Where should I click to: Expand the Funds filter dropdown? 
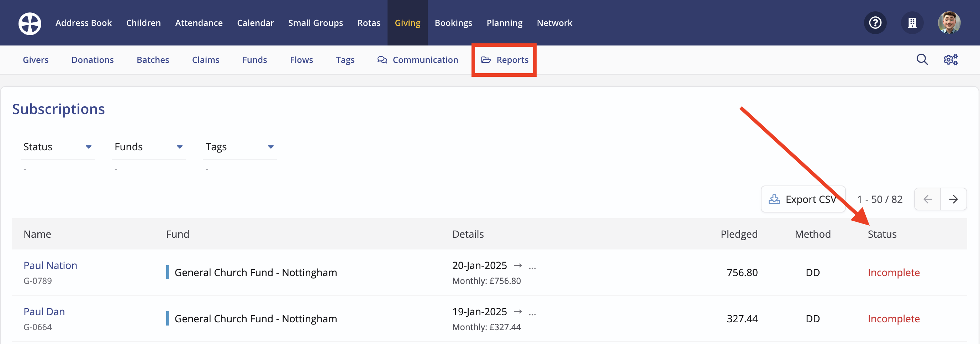pyautogui.click(x=148, y=147)
